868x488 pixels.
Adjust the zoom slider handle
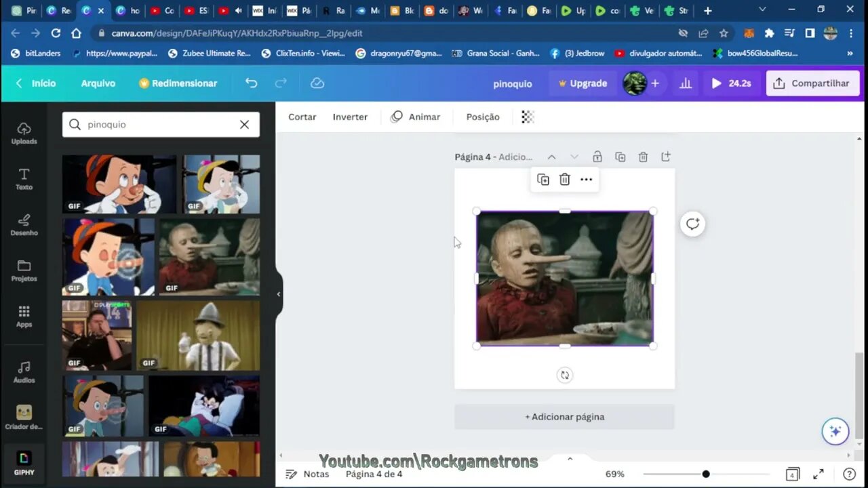[x=706, y=474]
